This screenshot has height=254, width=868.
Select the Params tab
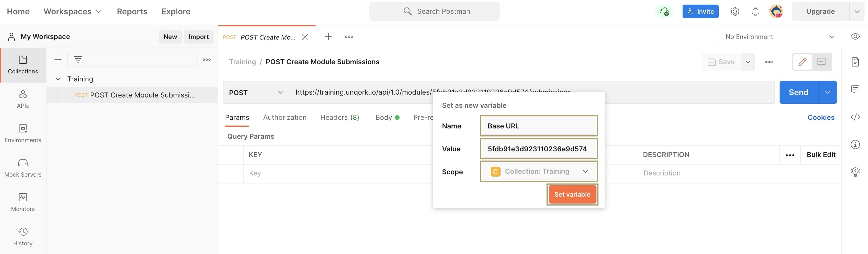(x=237, y=118)
